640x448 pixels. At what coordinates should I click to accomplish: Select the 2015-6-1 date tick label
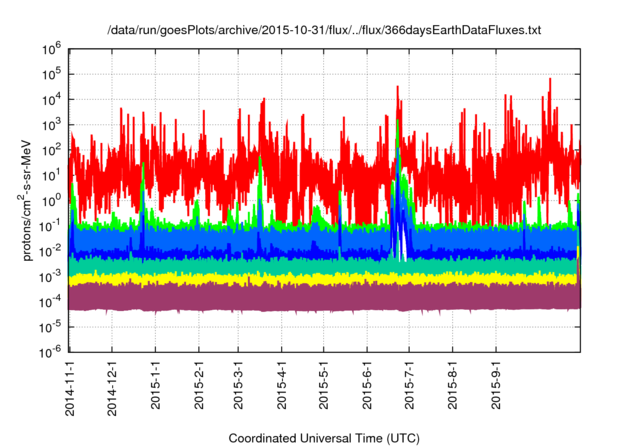(x=367, y=385)
